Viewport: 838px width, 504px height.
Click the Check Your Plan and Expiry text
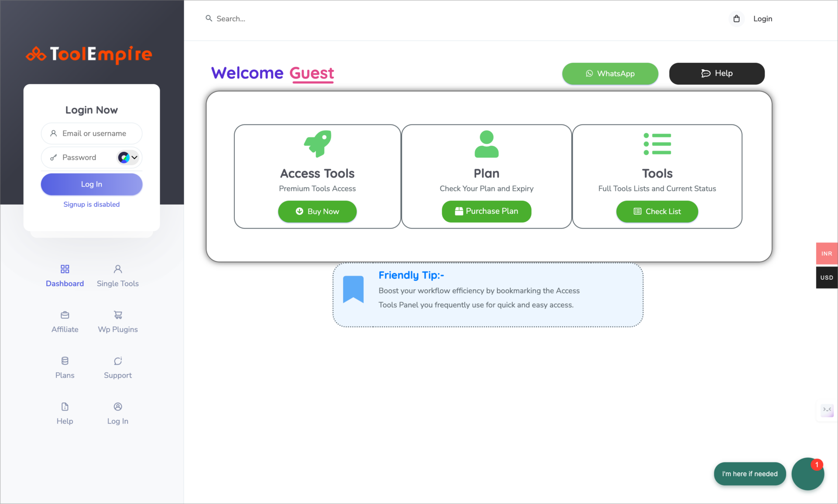(487, 189)
